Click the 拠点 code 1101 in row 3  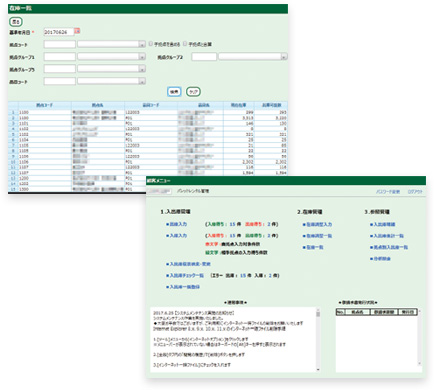click(x=24, y=123)
